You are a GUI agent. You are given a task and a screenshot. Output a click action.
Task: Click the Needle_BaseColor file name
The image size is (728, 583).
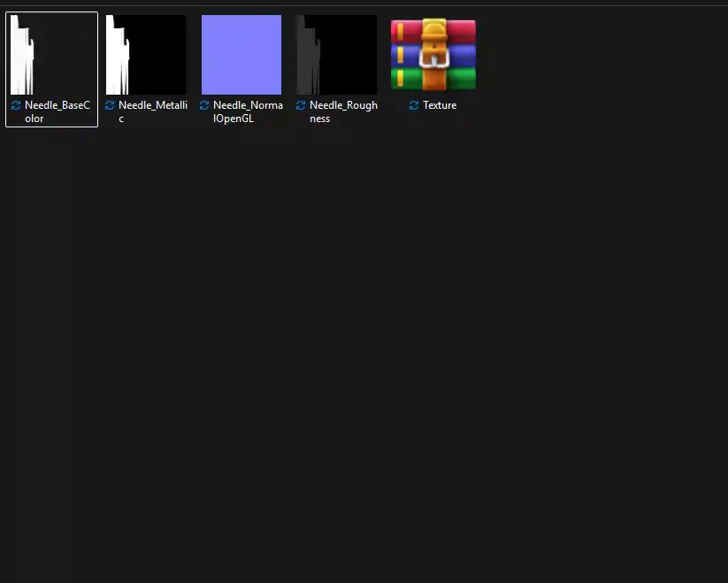coord(57,111)
